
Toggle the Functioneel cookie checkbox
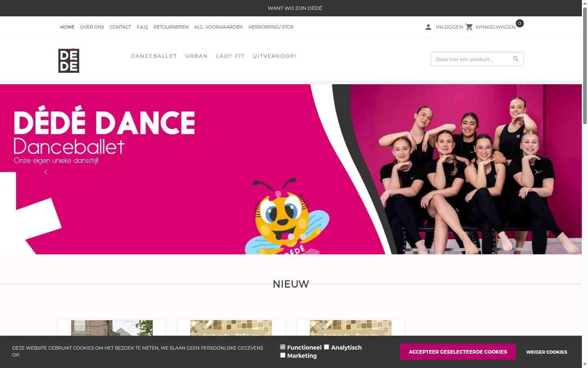click(x=283, y=347)
